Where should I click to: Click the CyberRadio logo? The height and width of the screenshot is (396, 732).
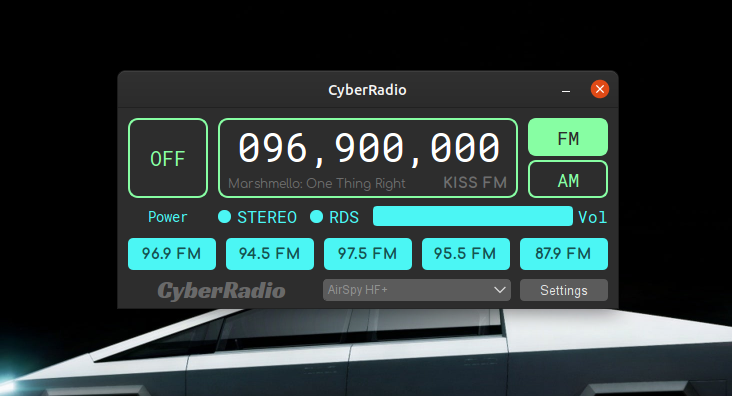pos(221,290)
